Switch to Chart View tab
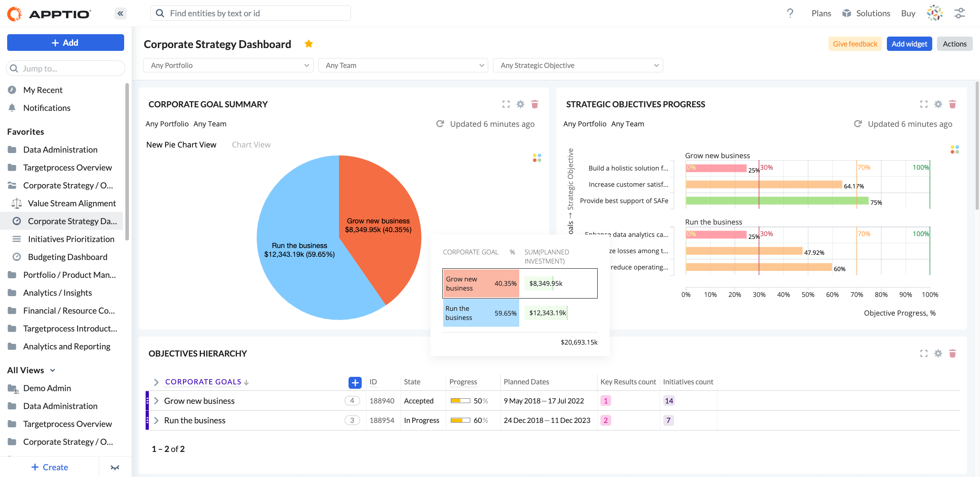The width and height of the screenshot is (980, 477). coord(251,144)
